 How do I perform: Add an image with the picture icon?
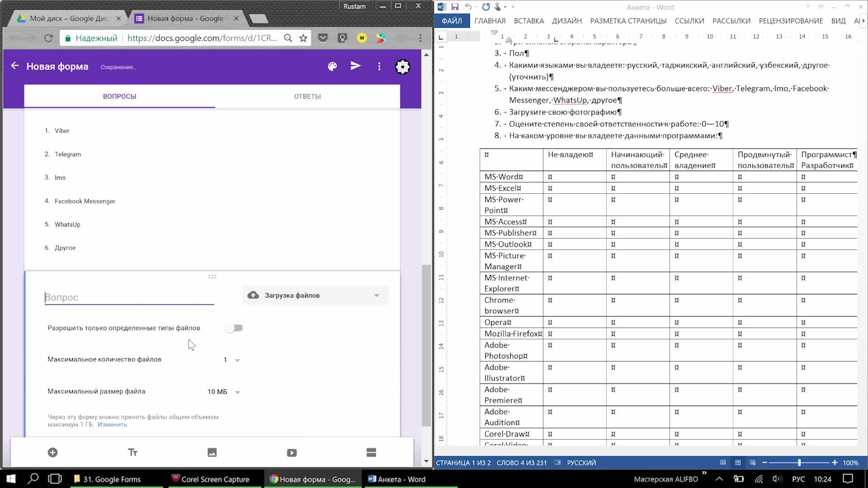coord(212,452)
